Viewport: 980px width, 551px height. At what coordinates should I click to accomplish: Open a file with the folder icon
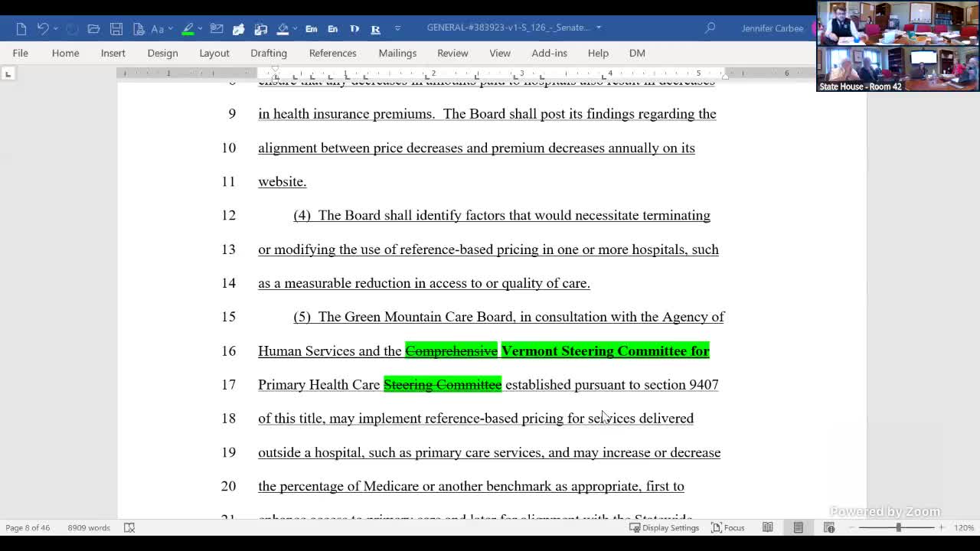click(x=93, y=28)
